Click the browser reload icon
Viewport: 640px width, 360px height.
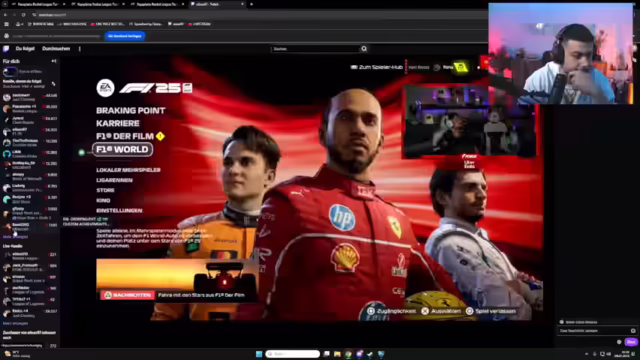[x=24, y=15]
